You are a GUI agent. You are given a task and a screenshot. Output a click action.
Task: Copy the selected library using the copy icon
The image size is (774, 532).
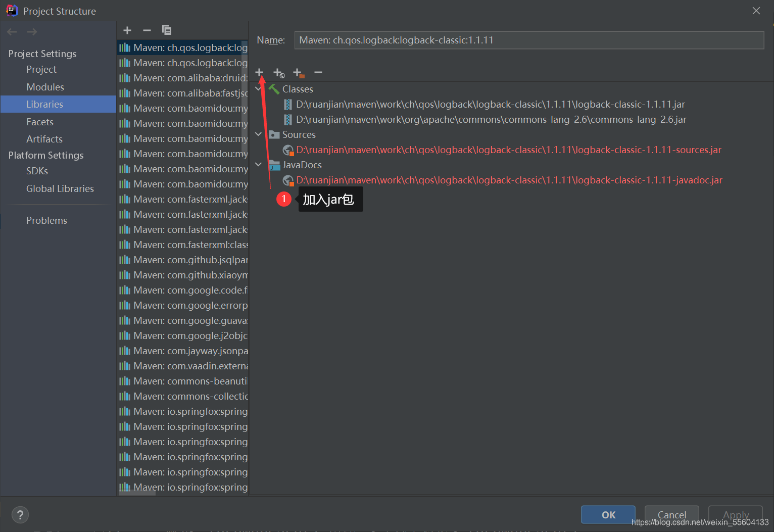tap(167, 30)
